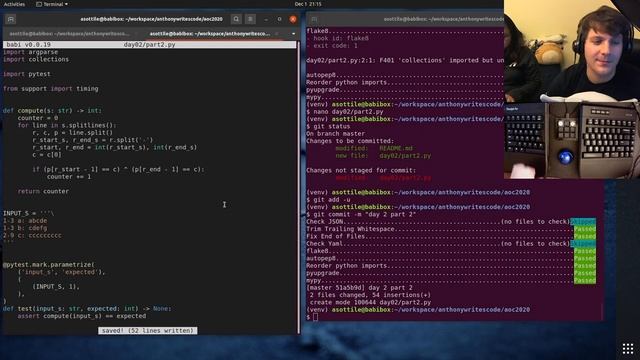Click the 'On branch master' output line
Screen dimensions: 640x360
point(336,134)
